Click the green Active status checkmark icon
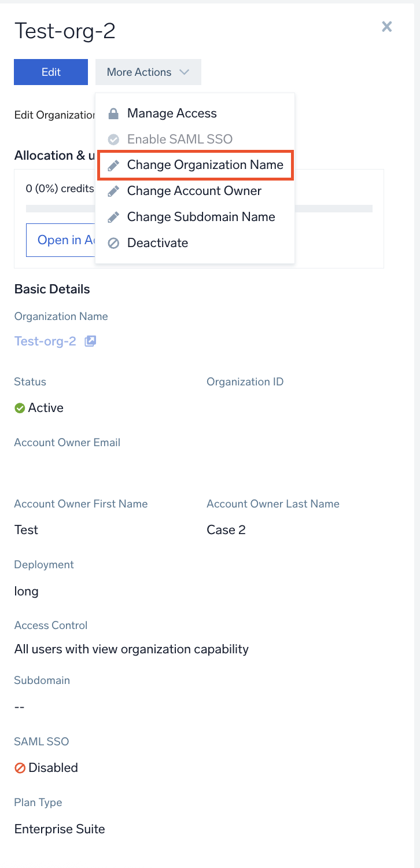The image size is (420, 868). [x=20, y=408]
